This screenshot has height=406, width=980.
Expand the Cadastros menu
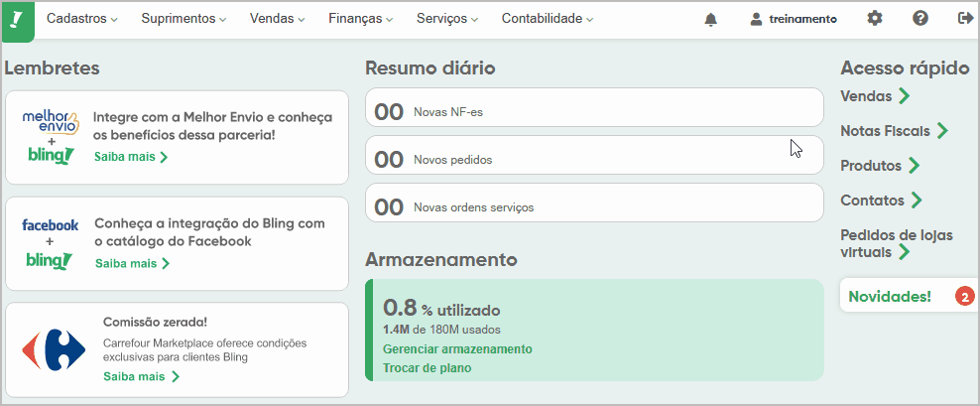pos(82,19)
